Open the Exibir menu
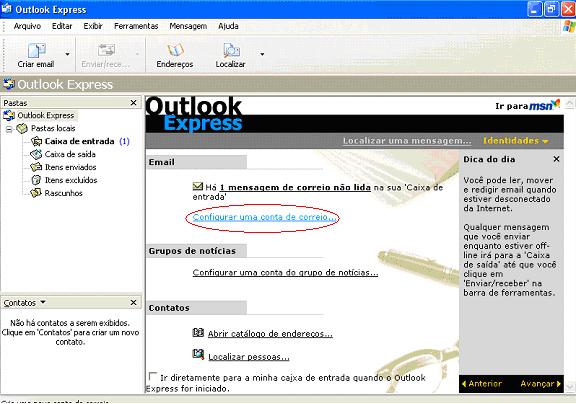 [93, 26]
